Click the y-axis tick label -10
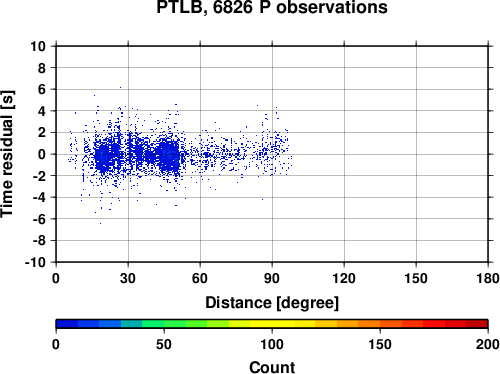 coord(35,262)
